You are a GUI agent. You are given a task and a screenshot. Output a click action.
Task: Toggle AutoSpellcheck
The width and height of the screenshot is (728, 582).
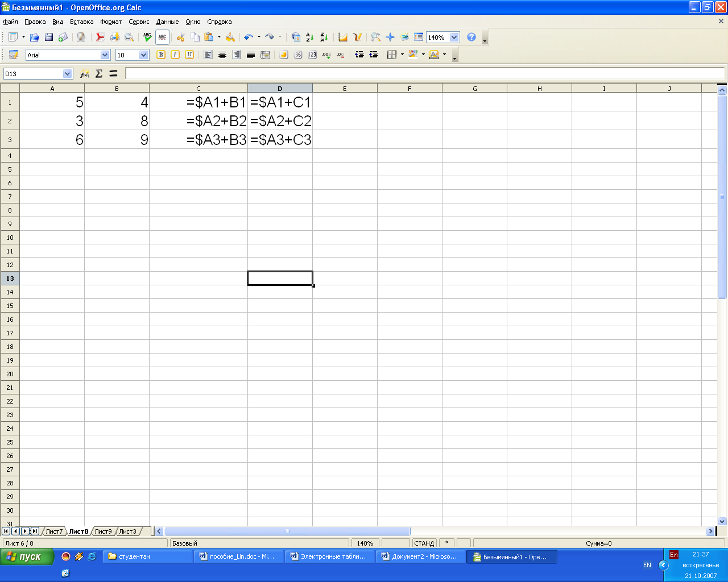(x=162, y=38)
